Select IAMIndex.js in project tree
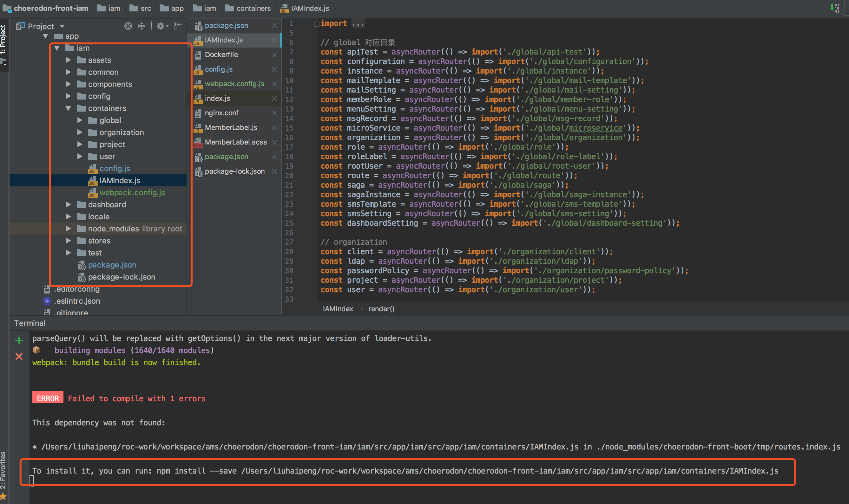 click(x=120, y=181)
